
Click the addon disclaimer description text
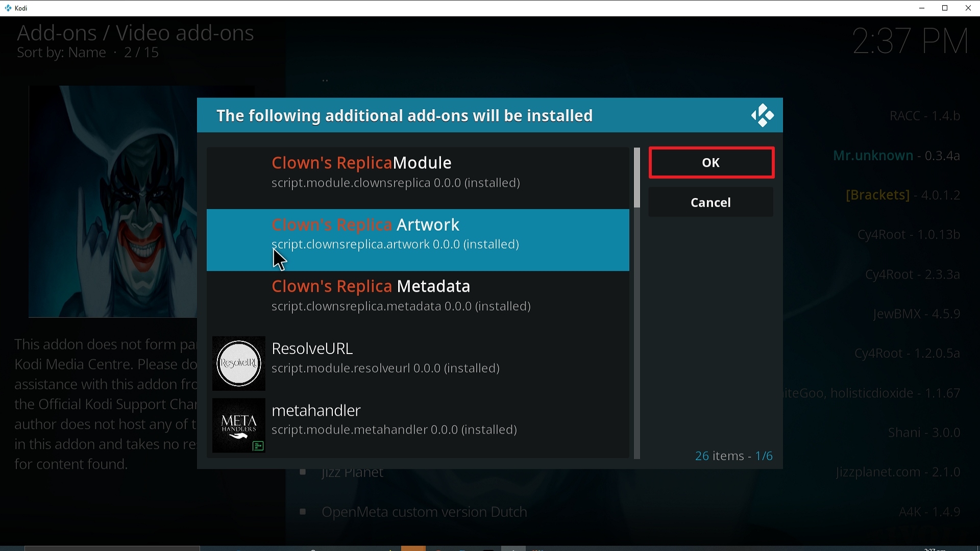tap(105, 404)
